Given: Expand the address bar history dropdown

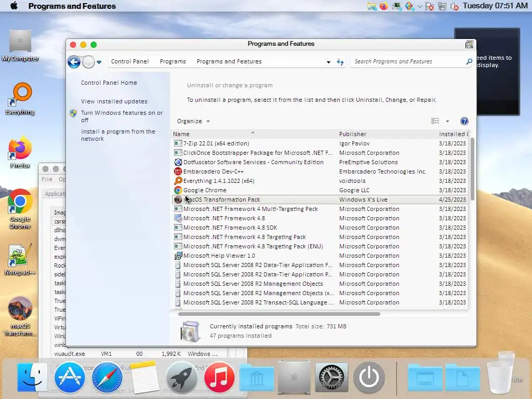Looking at the screenshot, I should point(328,62).
